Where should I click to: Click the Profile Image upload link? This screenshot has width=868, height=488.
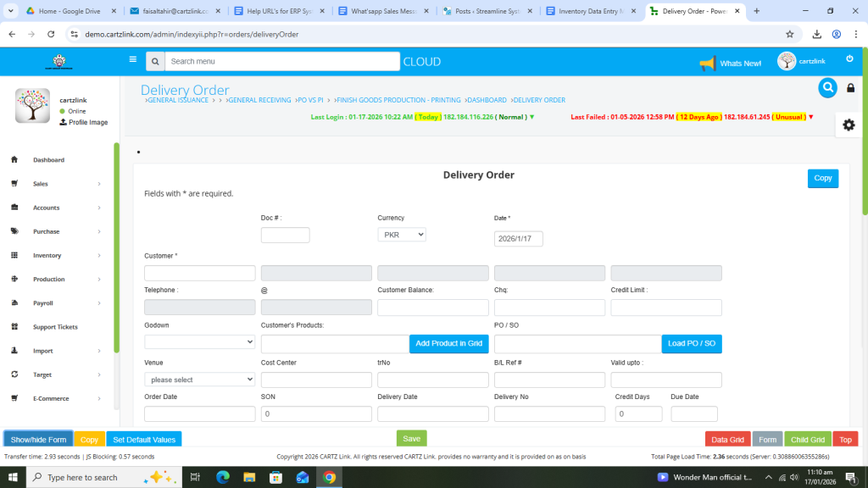pyautogui.click(x=83, y=122)
